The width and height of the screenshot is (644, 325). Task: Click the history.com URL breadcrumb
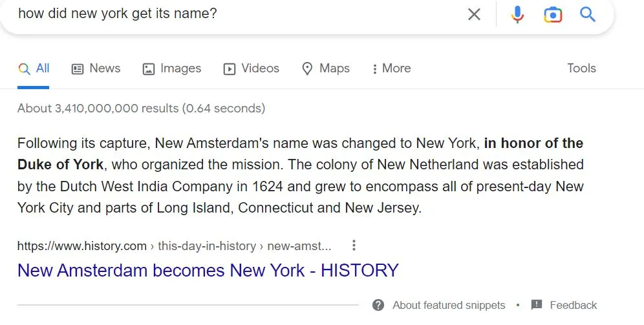pyautogui.click(x=174, y=246)
